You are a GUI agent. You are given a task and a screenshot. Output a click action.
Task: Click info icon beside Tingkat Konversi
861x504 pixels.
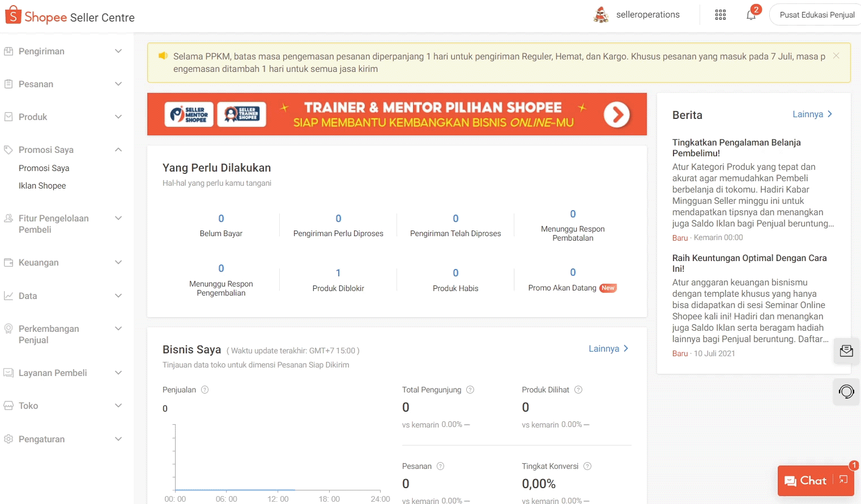pyautogui.click(x=587, y=466)
